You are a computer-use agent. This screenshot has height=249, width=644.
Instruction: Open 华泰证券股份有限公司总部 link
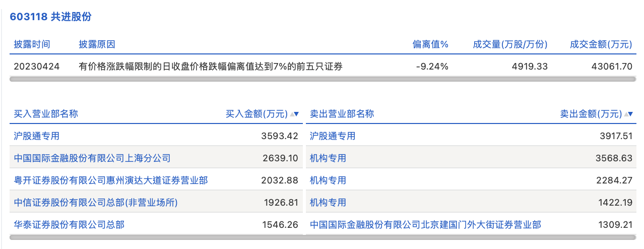[69, 225]
